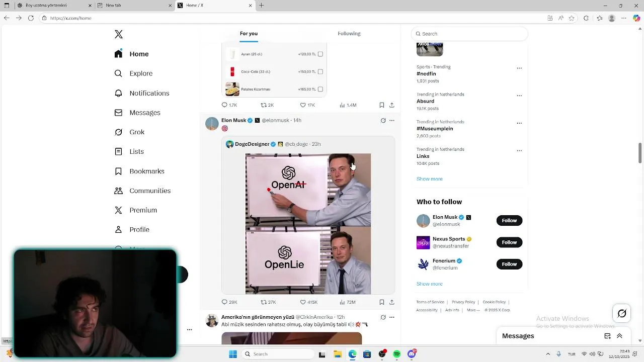The width and height of the screenshot is (644, 362).
Task: Open the OpenAI/OpenLie meme image
Action: (x=308, y=224)
